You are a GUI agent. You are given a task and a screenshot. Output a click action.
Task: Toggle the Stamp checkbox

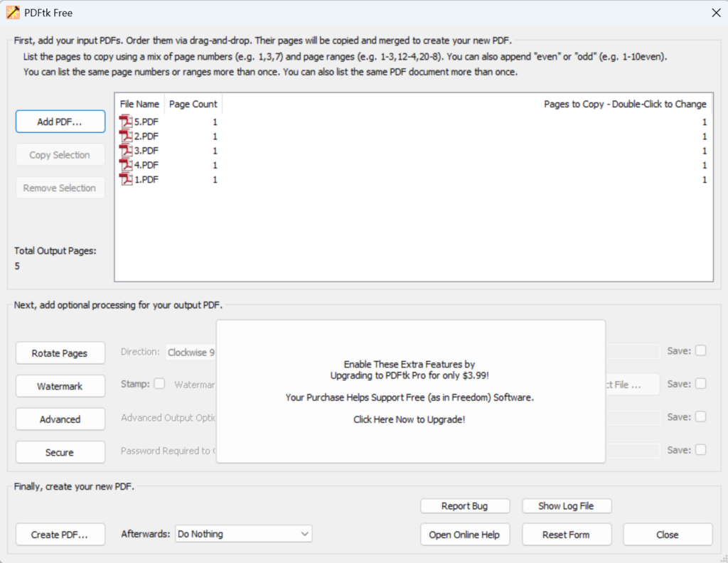tap(159, 384)
